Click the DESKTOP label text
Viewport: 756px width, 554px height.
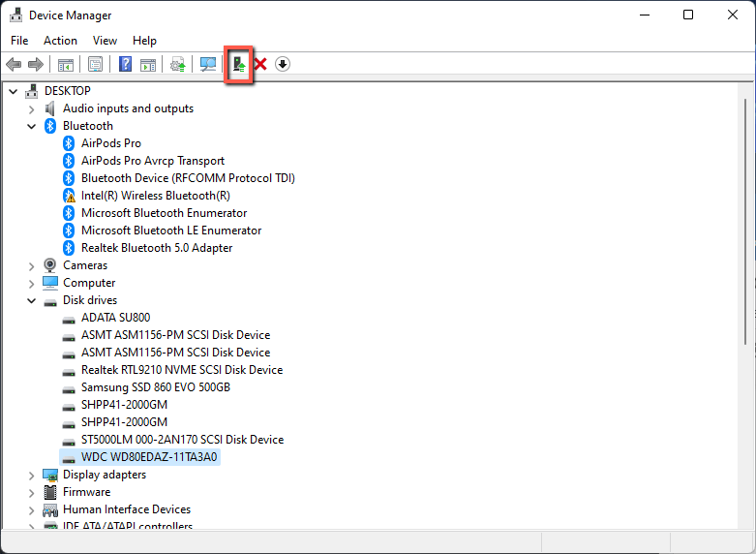[68, 91]
